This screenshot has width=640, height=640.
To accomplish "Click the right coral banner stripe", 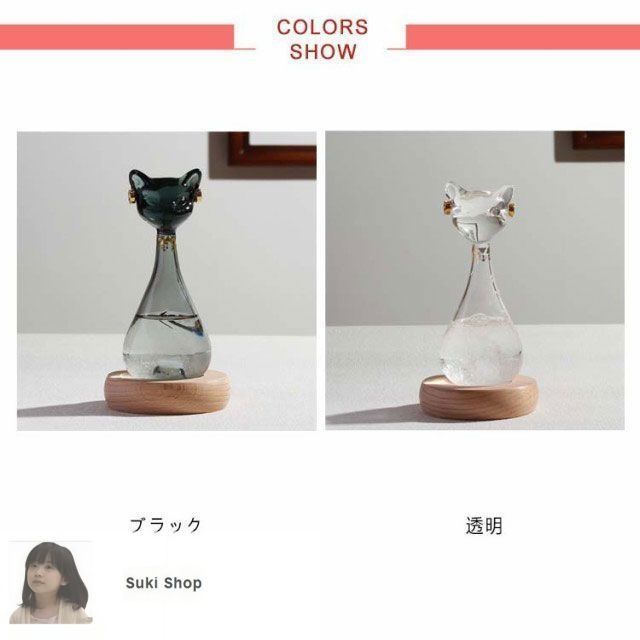I will pos(523,37).
